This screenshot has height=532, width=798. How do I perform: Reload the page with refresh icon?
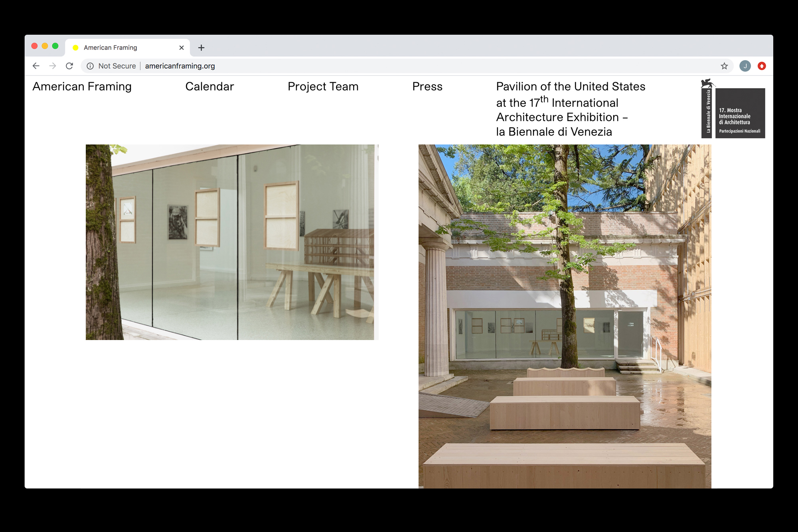click(x=69, y=66)
